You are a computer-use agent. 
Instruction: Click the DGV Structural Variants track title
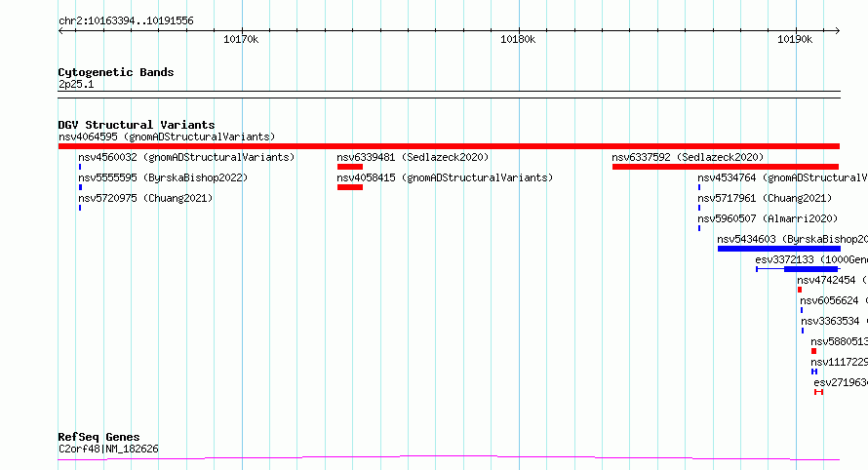(x=137, y=125)
